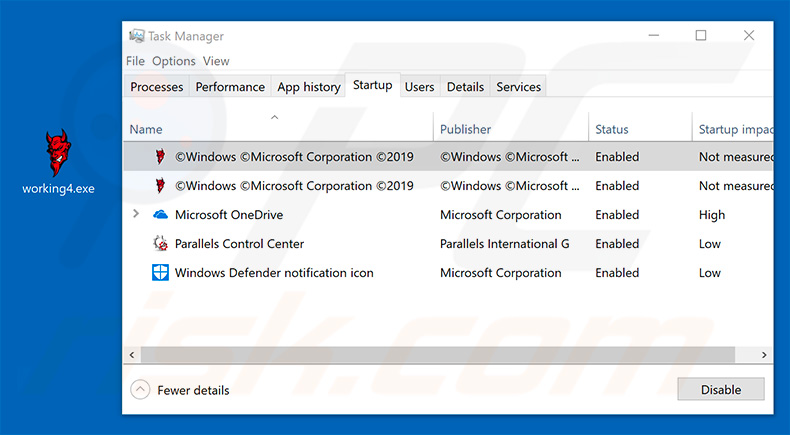Switch to the Services tab
The image size is (790, 435).
click(518, 87)
